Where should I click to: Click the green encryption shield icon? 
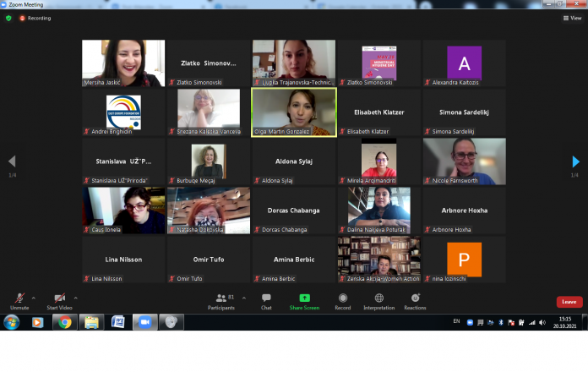tap(8, 18)
